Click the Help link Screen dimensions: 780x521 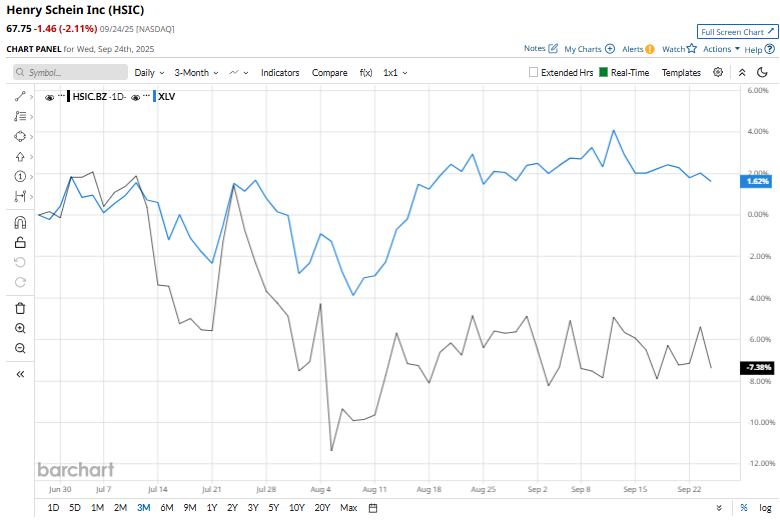(753, 49)
